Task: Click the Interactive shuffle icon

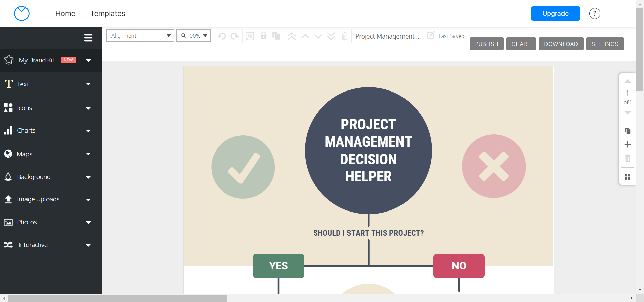Action: [x=8, y=245]
